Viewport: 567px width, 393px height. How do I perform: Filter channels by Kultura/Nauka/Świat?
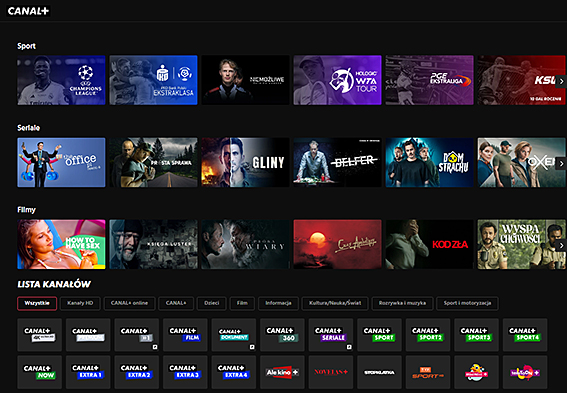[x=335, y=303]
